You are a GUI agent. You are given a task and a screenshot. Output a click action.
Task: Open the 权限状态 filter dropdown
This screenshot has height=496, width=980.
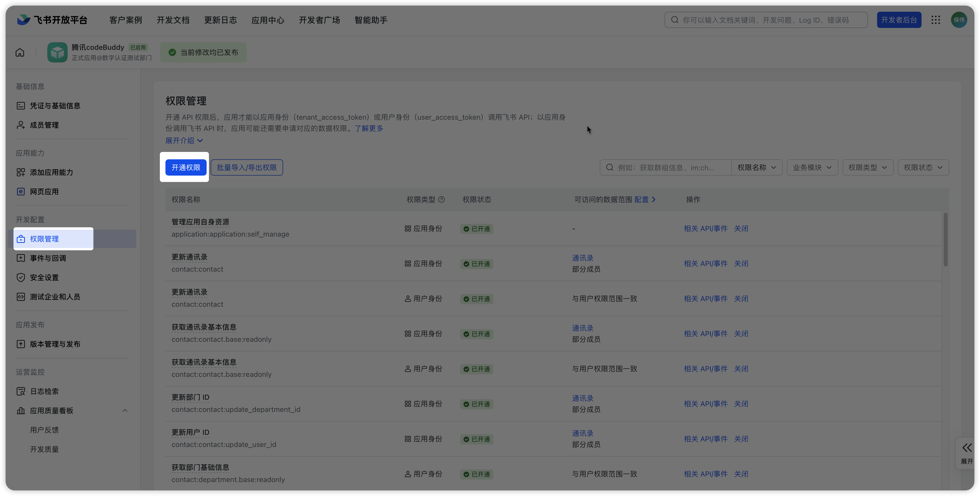point(923,168)
